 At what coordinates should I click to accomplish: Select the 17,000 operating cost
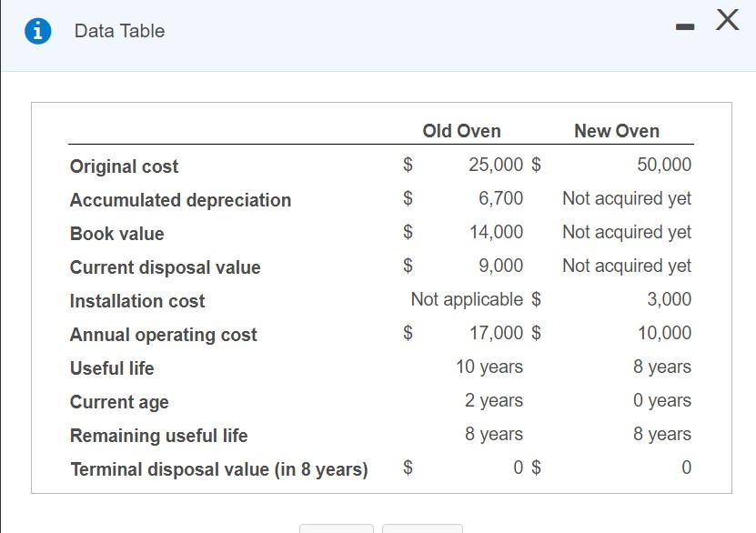coord(496,333)
